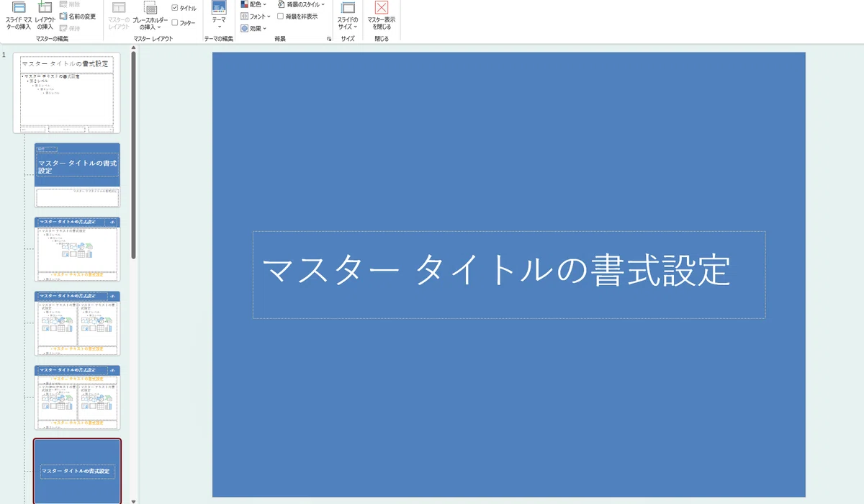Select the comparison layout thumbnail
864x504 pixels.
click(x=77, y=397)
